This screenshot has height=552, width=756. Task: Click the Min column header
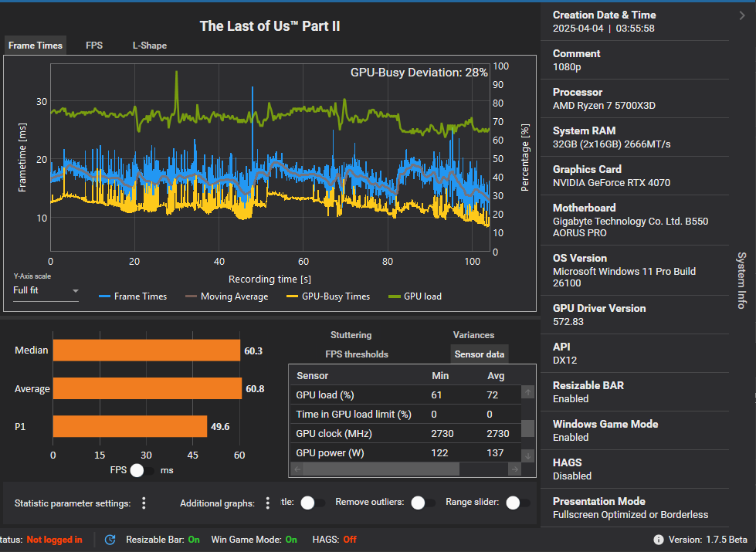[x=440, y=375]
